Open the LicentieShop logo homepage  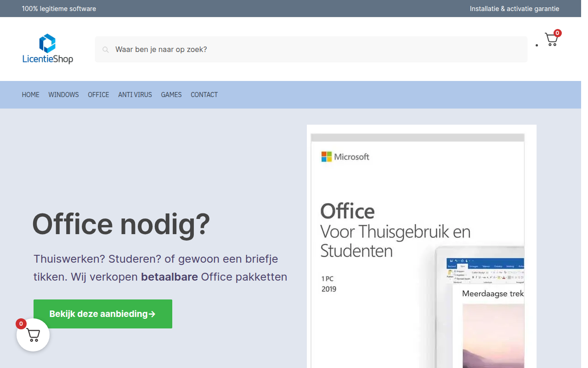tap(48, 49)
